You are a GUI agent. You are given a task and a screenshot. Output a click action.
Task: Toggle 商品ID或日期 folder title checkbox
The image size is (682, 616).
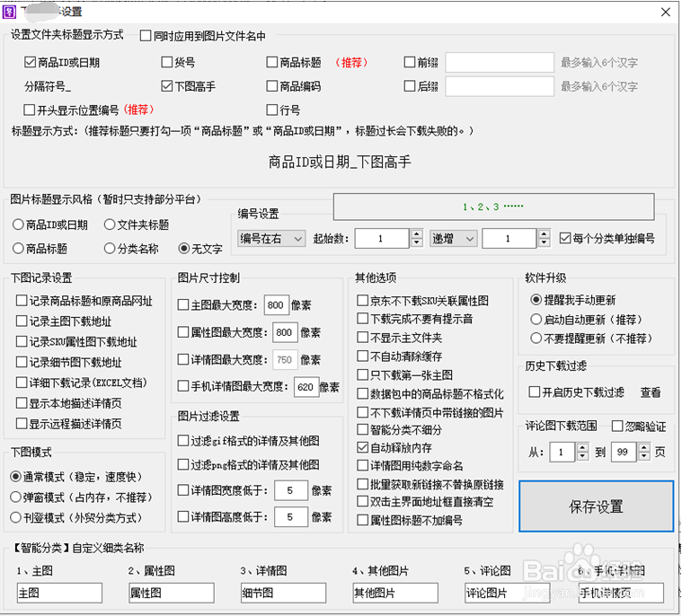[30, 62]
